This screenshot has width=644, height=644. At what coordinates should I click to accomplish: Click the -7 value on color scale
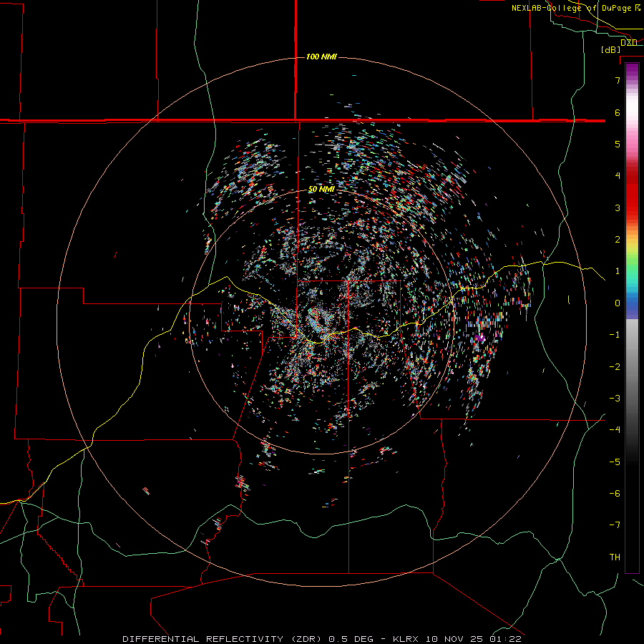tap(615, 525)
